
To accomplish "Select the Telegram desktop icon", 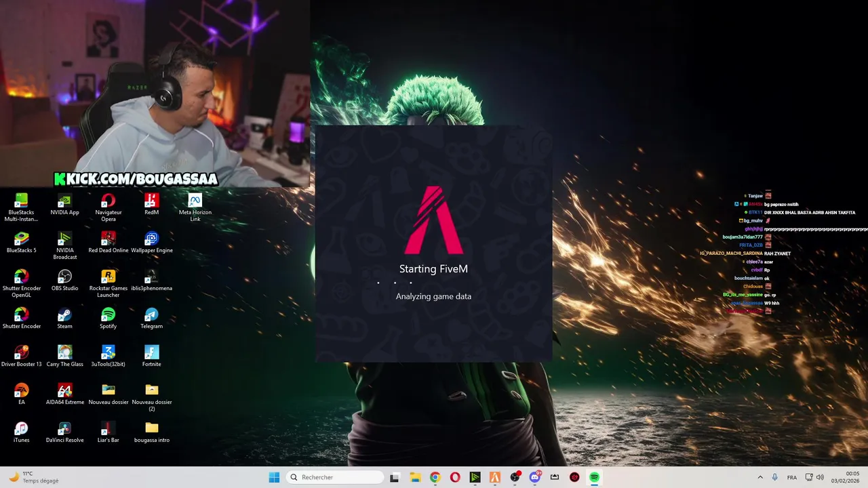I will tap(151, 318).
